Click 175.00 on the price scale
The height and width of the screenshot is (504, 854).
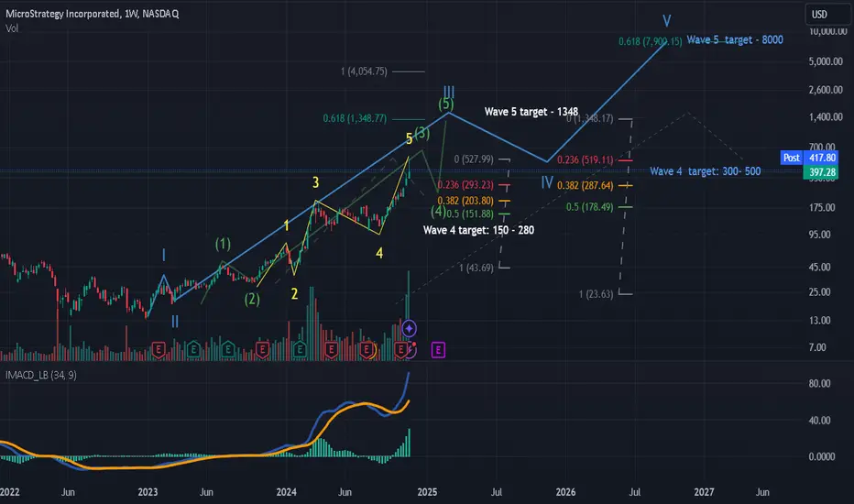[822, 207]
